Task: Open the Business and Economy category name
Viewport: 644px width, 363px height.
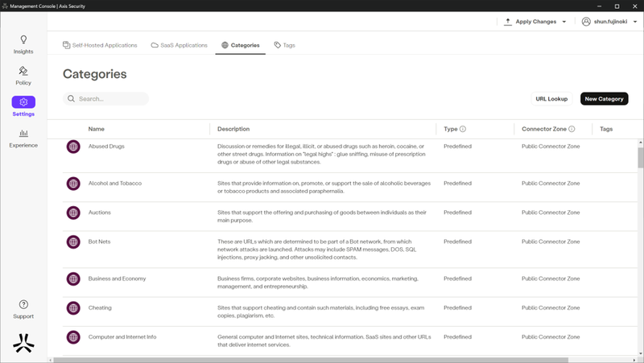Action: point(117,278)
